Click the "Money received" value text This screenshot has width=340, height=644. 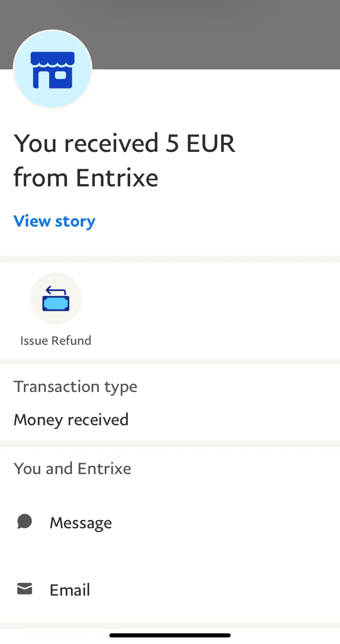coord(71,420)
